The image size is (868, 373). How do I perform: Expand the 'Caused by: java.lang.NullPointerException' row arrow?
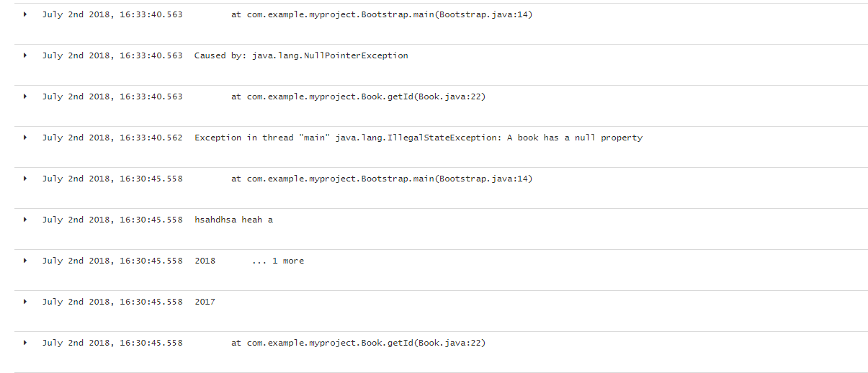coord(25,55)
